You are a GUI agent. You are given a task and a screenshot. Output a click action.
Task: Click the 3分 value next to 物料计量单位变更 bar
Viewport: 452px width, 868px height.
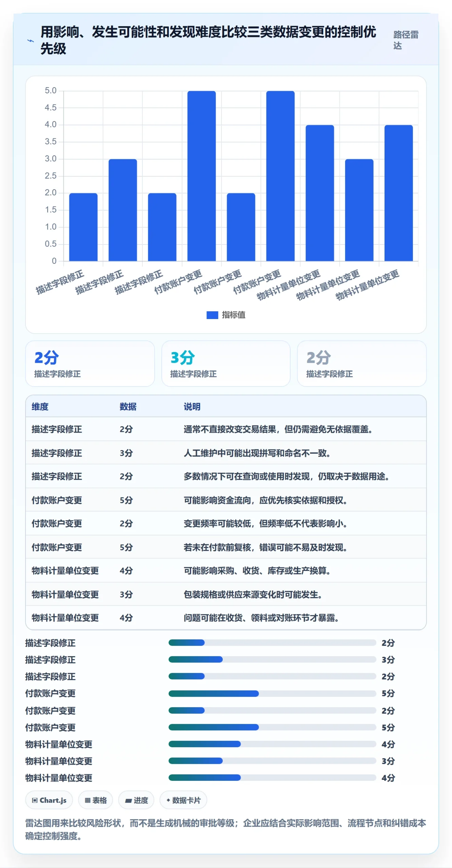[x=388, y=761]
